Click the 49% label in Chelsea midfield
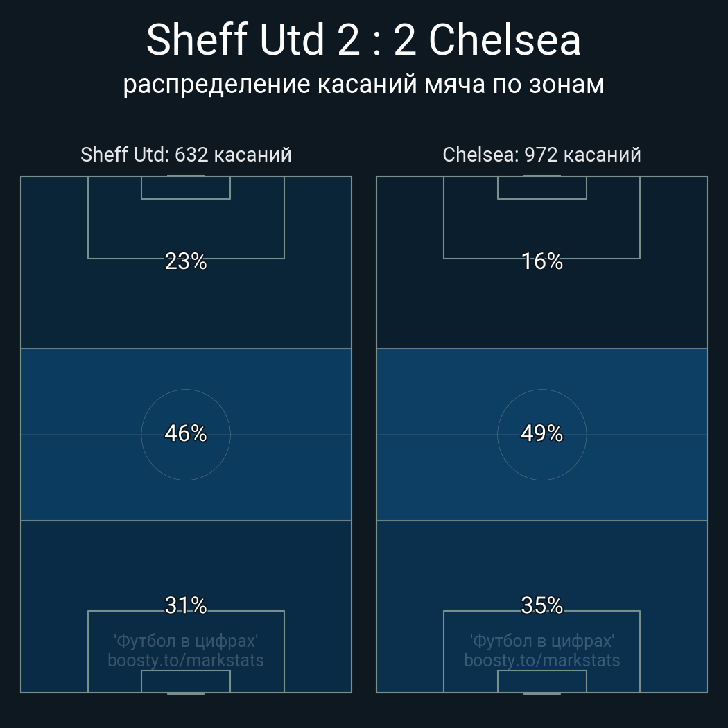This screenshot has width=728, height=728. point(541,433)
